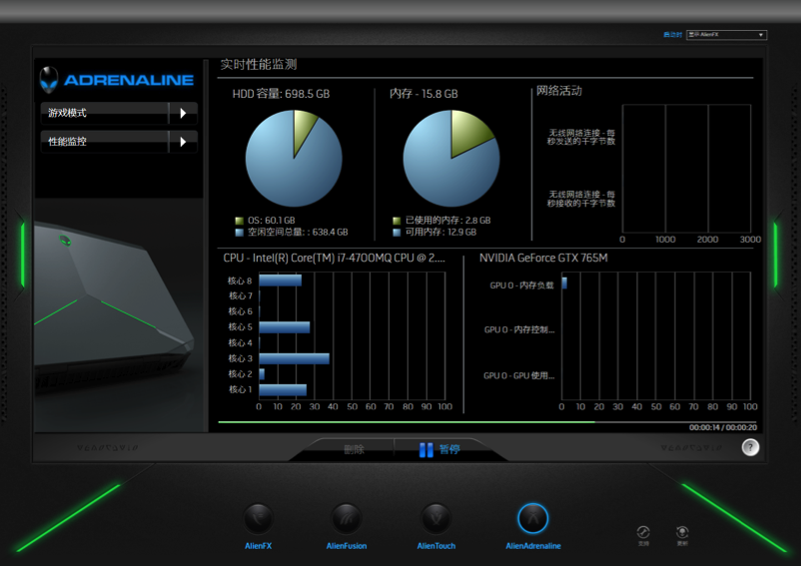Click the 核心 6 label
The image size is (801, 566).
pos(240,311)
